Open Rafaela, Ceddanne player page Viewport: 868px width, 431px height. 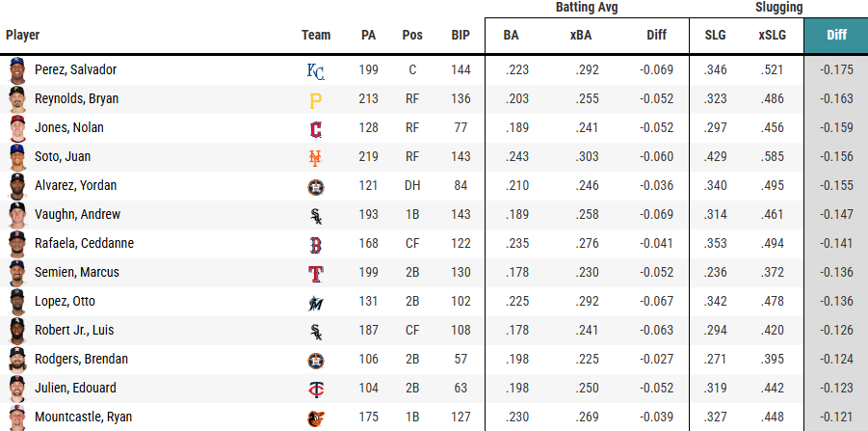(x=84, y=243)
